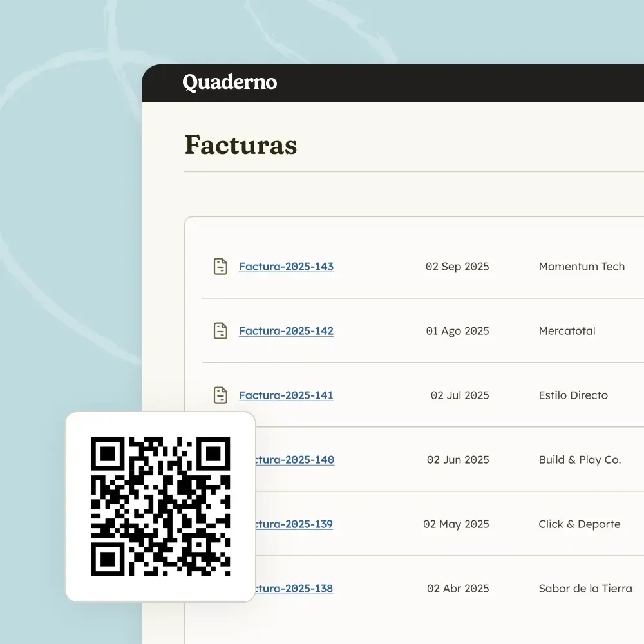Screen dimensions: 644x644
Task: Click the document icon beside Factura-2025-143
Action: 220,266
